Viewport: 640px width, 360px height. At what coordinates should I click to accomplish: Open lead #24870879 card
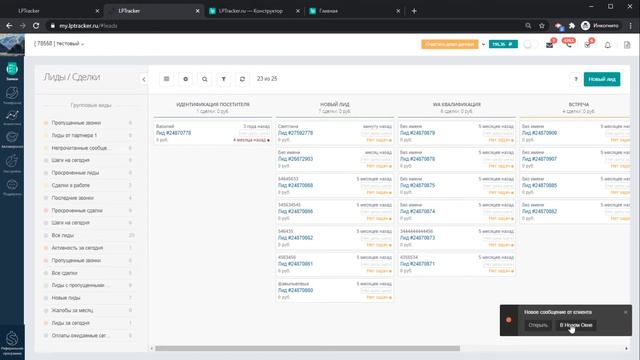point(418,133)
